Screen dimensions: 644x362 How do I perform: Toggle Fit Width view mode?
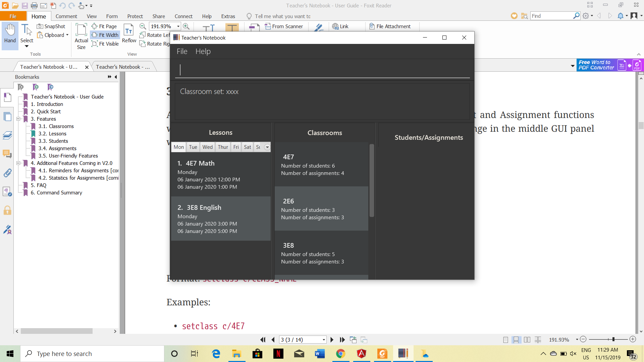[105, 35]
